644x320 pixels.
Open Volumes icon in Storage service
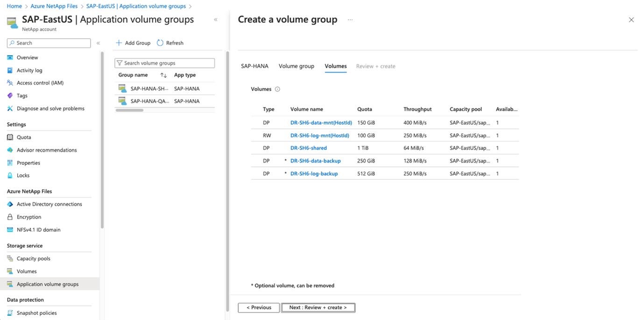pos(10,271)
